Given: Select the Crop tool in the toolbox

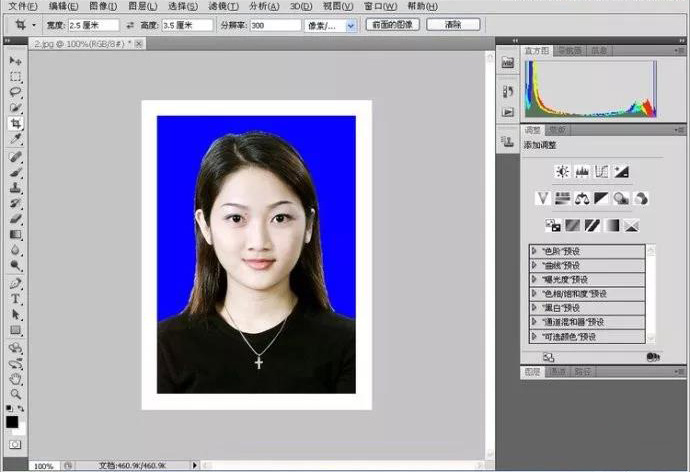Looking at the screenshot, I should point(16,123).
